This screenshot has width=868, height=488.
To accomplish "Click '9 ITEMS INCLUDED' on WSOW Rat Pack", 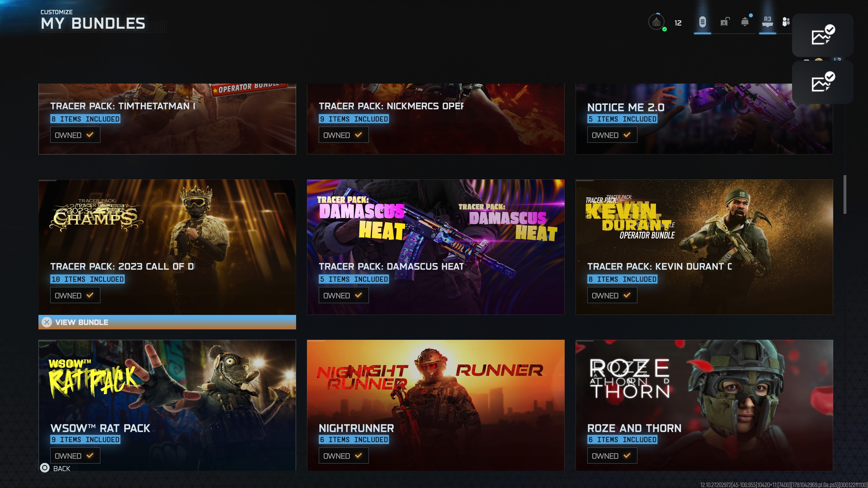I will [x=85, y=439].
